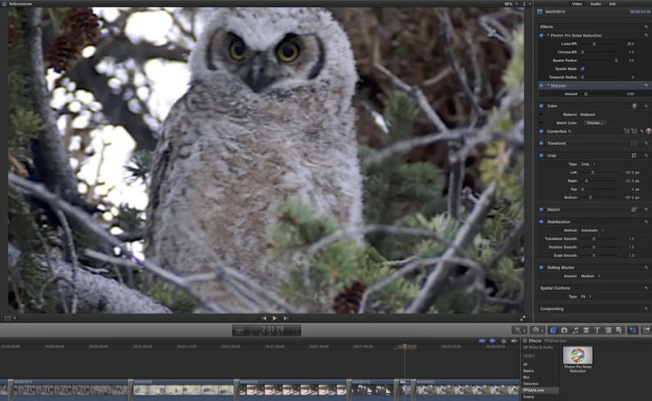
Task: Open the Crop Type dropdown
Action: point(588,164)
